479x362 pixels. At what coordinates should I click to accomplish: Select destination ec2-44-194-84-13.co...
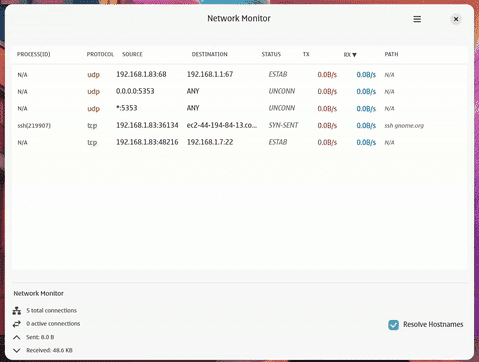[x=222, y=125]
